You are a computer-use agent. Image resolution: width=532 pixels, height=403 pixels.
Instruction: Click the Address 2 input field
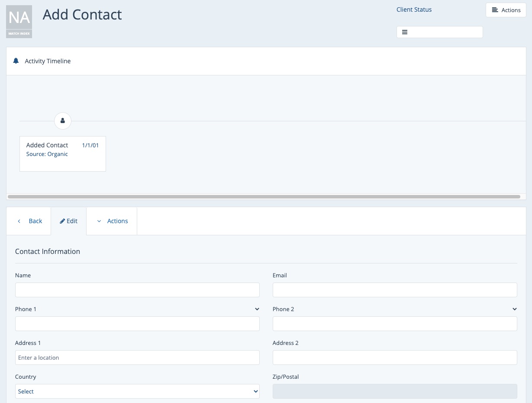[394, 357]
